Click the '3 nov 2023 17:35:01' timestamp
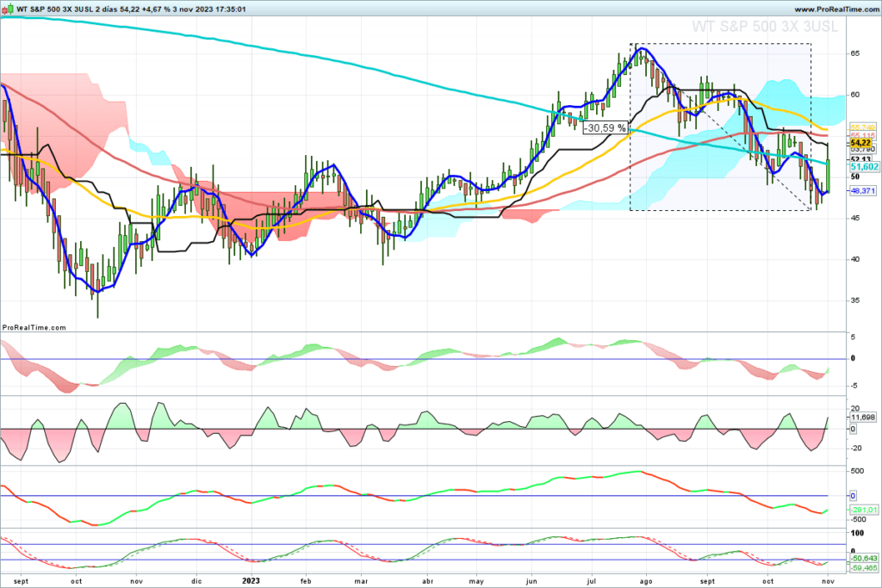 coord(210,9)
